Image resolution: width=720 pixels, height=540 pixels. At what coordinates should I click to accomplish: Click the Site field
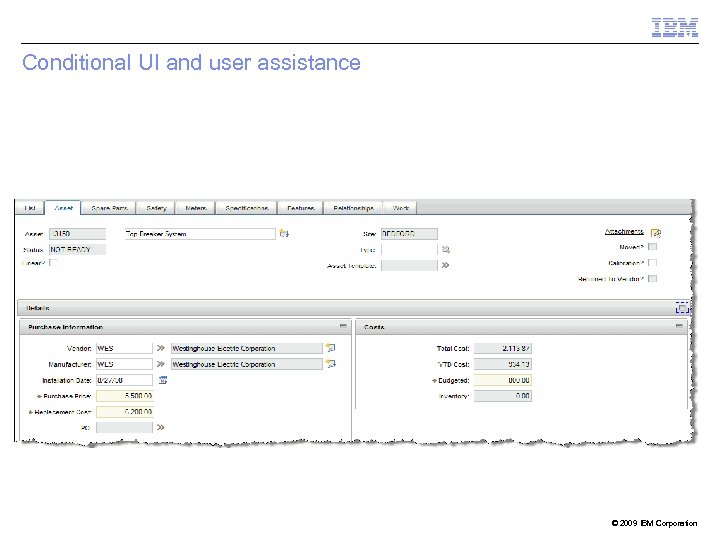pyautogui.click(x=409, y=234)
